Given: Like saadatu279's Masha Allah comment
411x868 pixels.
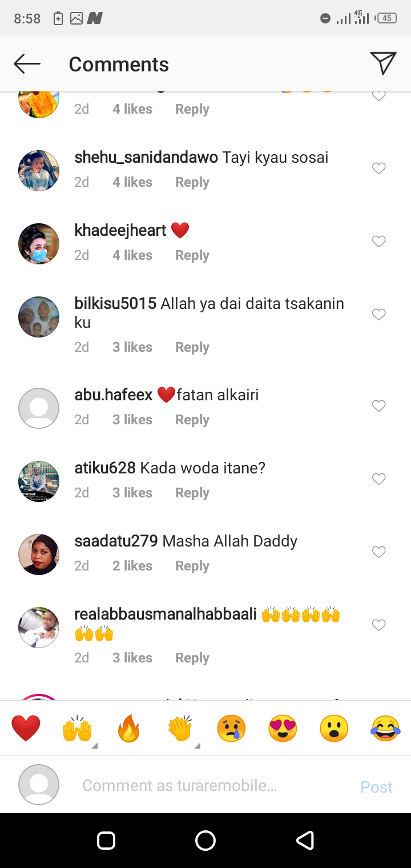Looking at the screenshot, I should coord(379,552).
